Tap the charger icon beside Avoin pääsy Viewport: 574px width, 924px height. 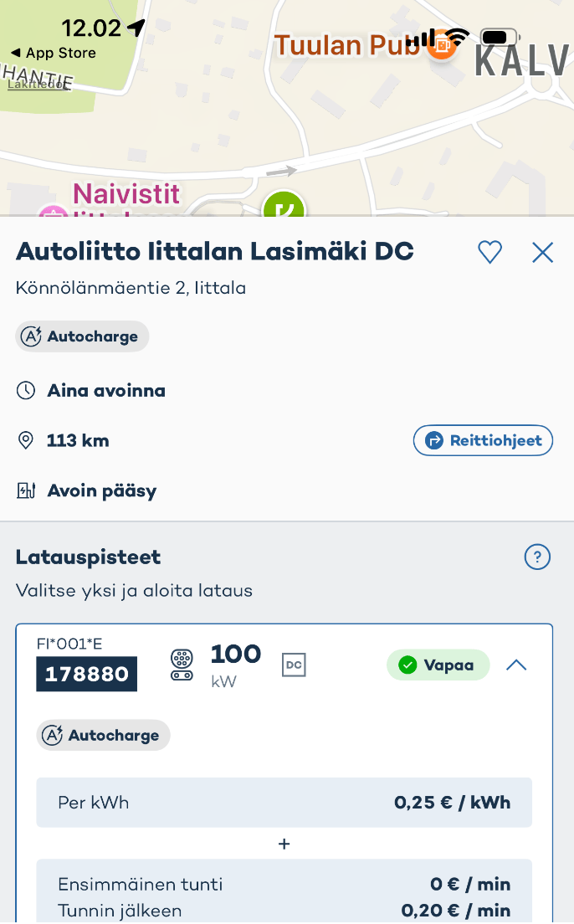[x=26, y=490]
